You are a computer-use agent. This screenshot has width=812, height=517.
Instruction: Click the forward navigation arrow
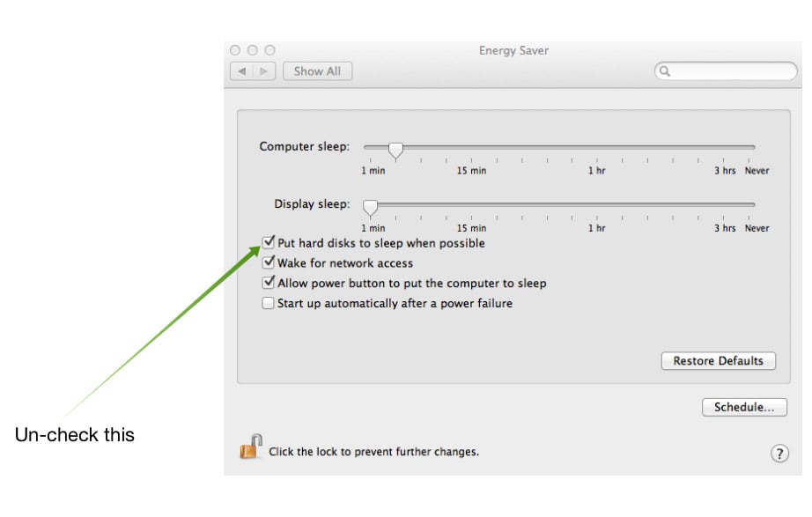tap(264, 71)
